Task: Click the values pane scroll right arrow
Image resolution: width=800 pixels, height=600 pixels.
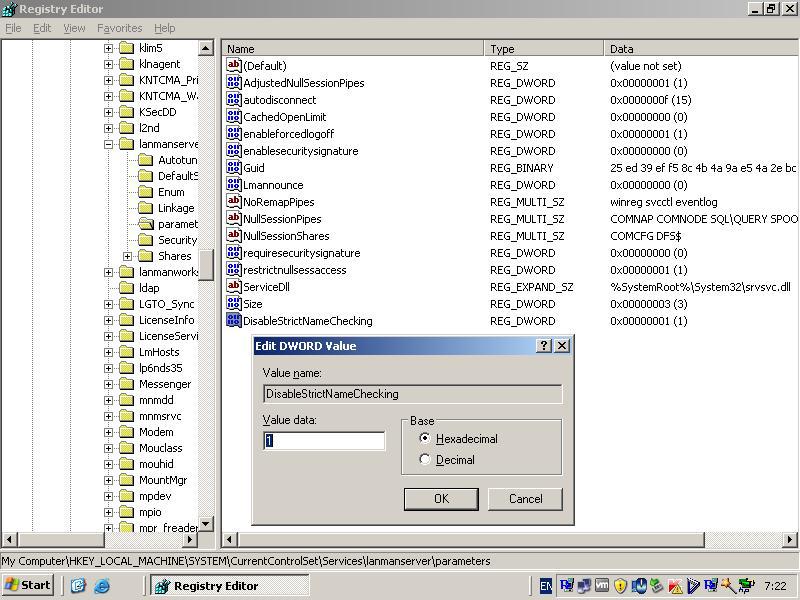Action: [790, 539]
